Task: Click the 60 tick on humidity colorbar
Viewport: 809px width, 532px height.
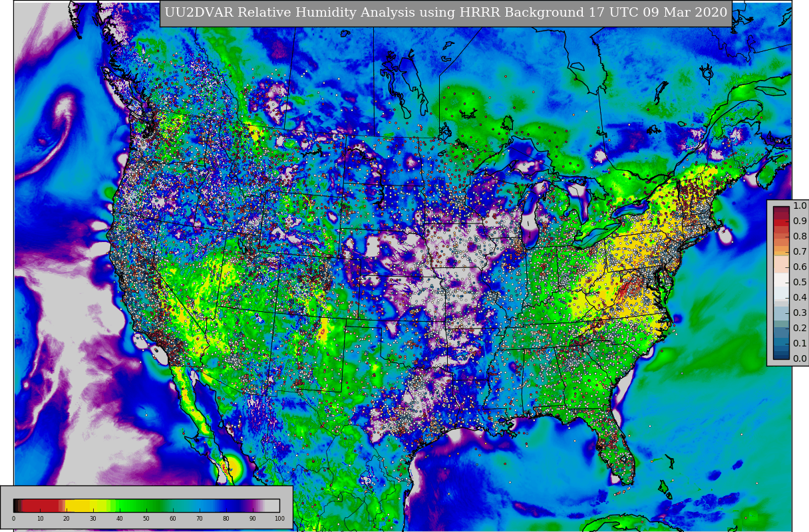Action: 173,519
